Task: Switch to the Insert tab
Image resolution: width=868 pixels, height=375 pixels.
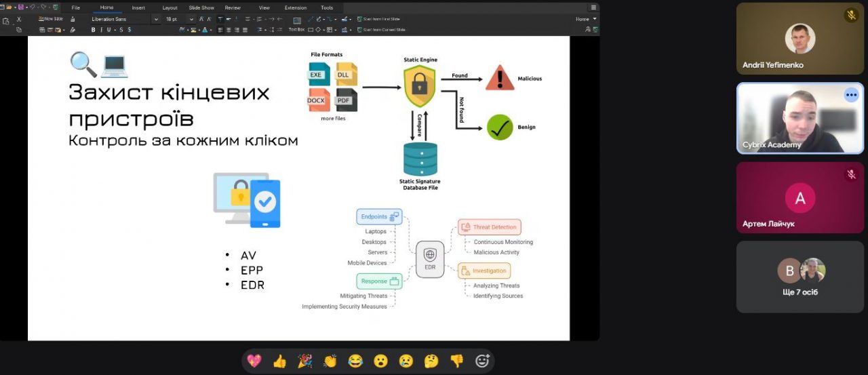Action: coord(138,7)
